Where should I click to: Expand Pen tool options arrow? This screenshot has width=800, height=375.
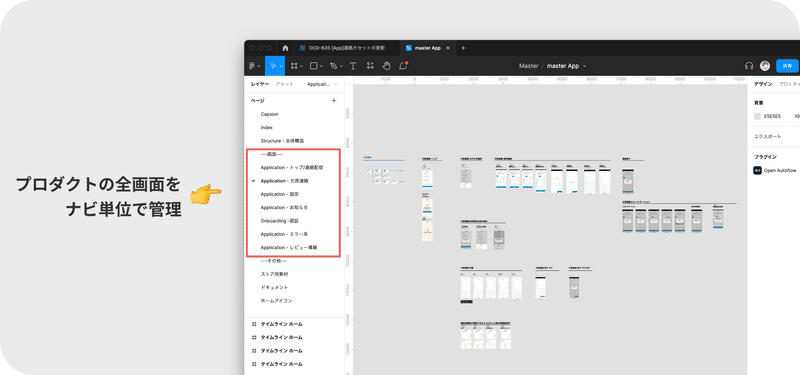pyautogui.click(x=341, y=66)
